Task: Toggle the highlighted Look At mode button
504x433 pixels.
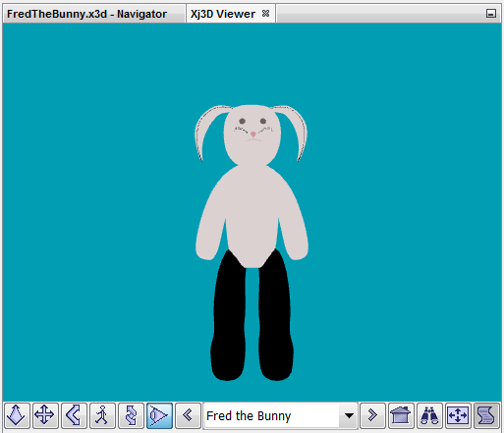Action: click(159, 415)
